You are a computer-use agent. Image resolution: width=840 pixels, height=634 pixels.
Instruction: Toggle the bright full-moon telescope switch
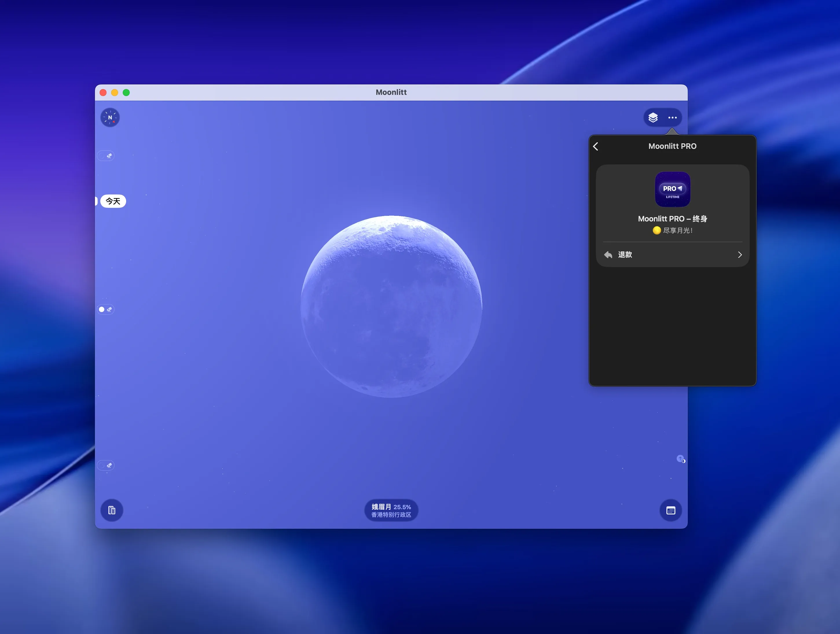pyautogui.click(x=106, y=309)
